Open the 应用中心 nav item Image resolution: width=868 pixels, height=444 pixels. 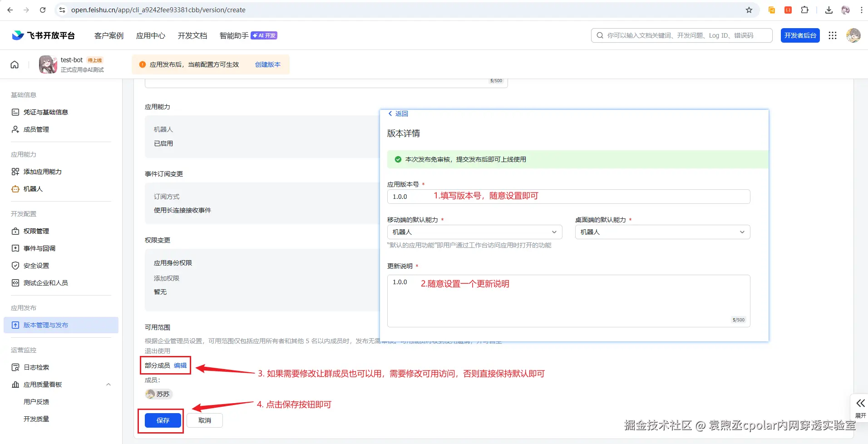tap(151, 35)
